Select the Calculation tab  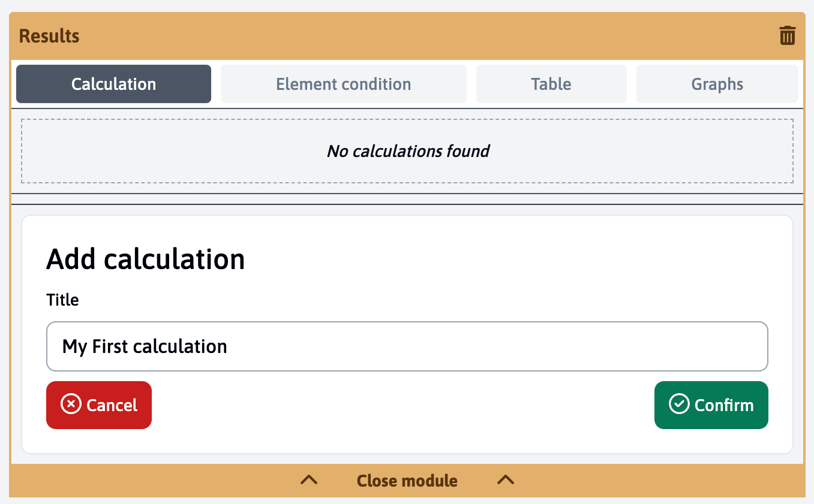[113, 84]
